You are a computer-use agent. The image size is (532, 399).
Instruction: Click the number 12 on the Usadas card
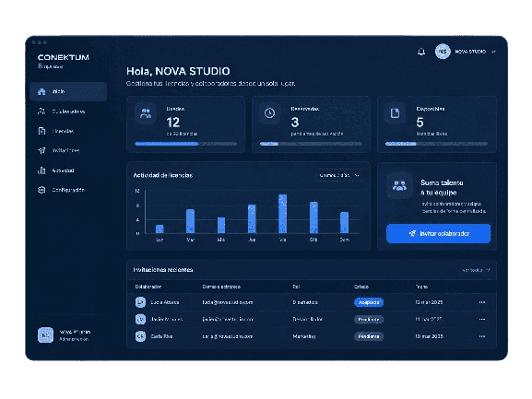(173, 122)
